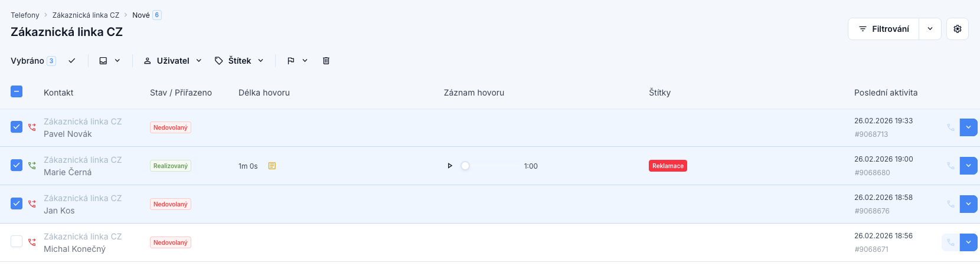Click the note icon beside 1m 0s
Viewport: 980px width, 266px height.
pos(272,166)
